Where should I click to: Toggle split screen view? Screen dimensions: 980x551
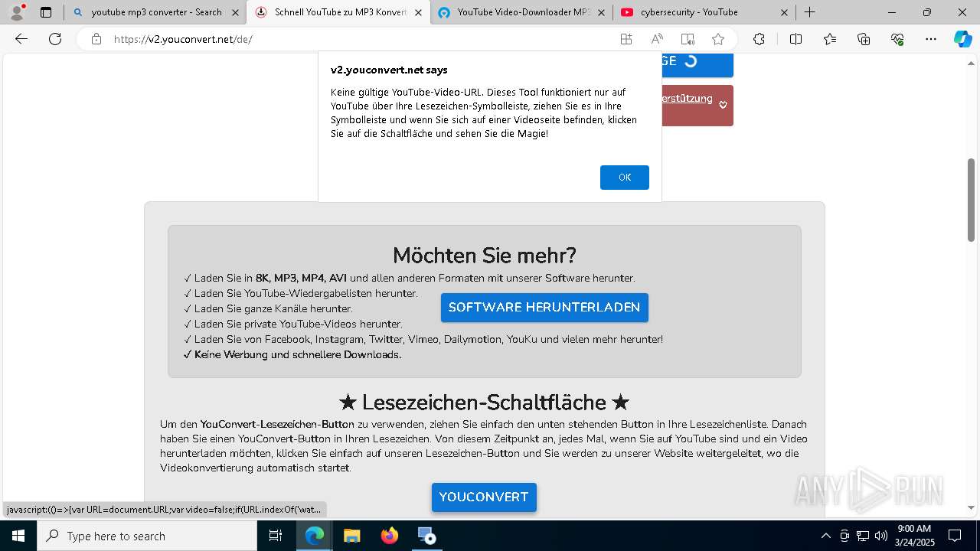point(795,39)
